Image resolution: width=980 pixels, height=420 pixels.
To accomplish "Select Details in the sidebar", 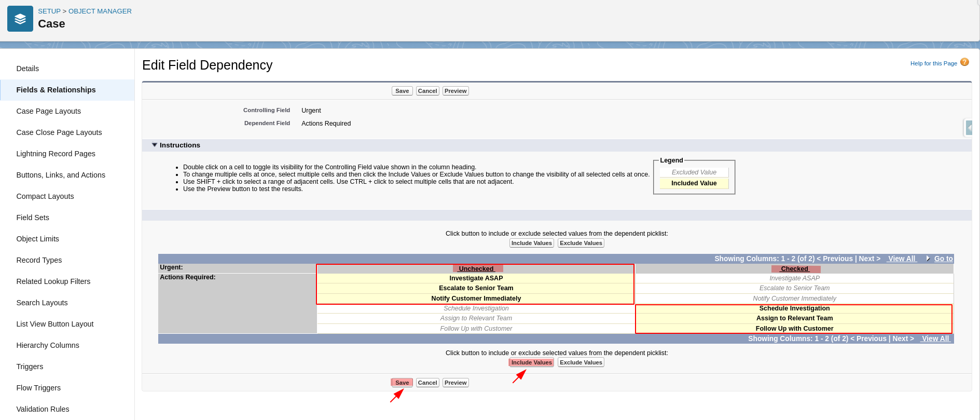I will tap(27, 69).
